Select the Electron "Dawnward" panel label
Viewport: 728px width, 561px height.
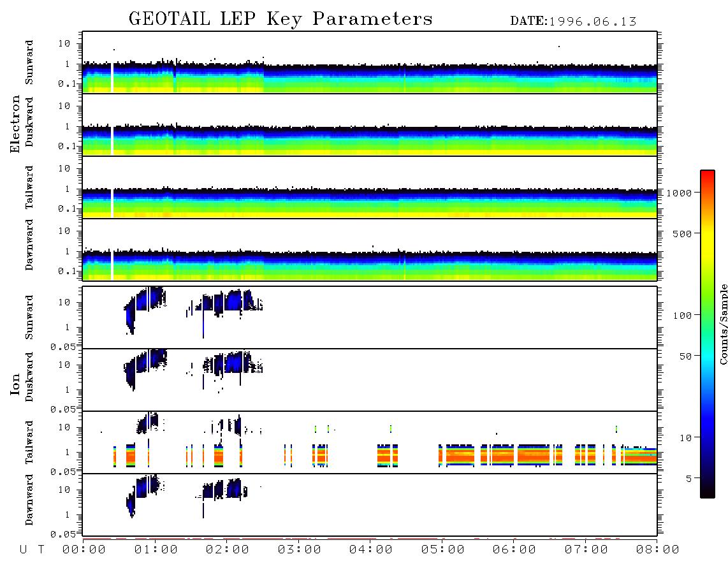[29, 245]
